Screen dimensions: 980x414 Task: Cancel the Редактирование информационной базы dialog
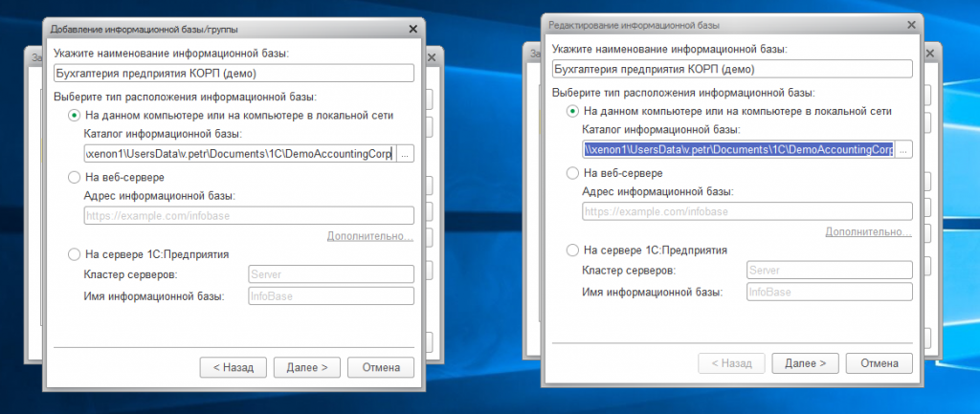(x=880, y=363)
